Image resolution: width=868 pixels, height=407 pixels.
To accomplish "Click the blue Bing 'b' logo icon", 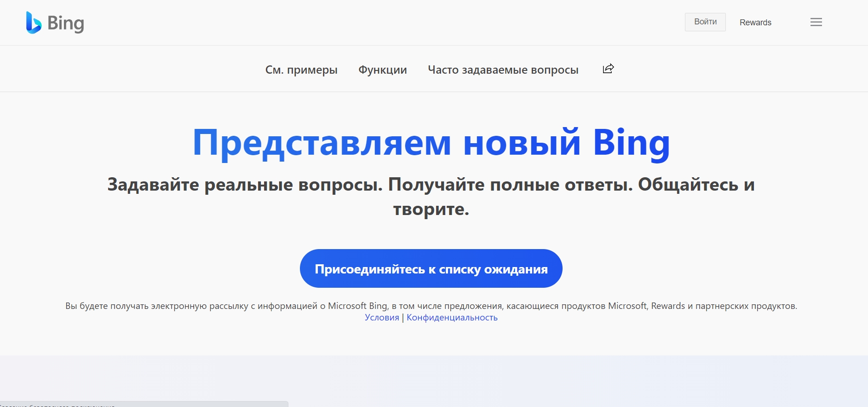I will pos(34,23).
